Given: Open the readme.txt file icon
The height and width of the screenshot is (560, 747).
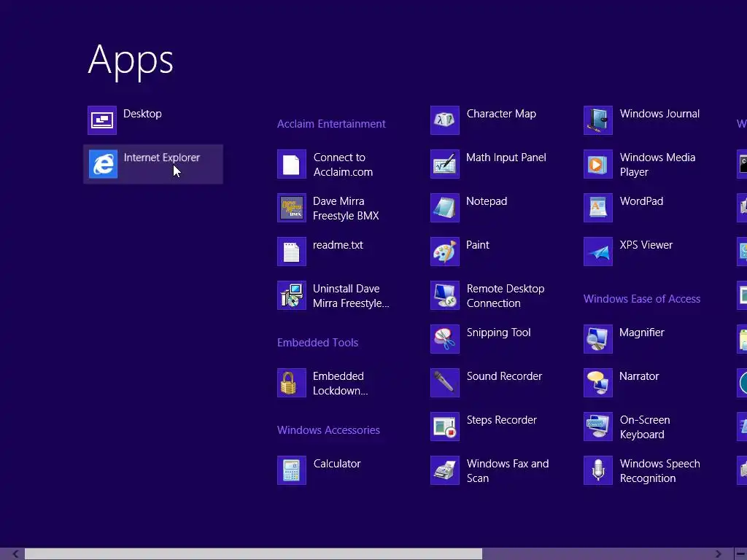Looking at the screenshot, I should click(x=292, y=252).
